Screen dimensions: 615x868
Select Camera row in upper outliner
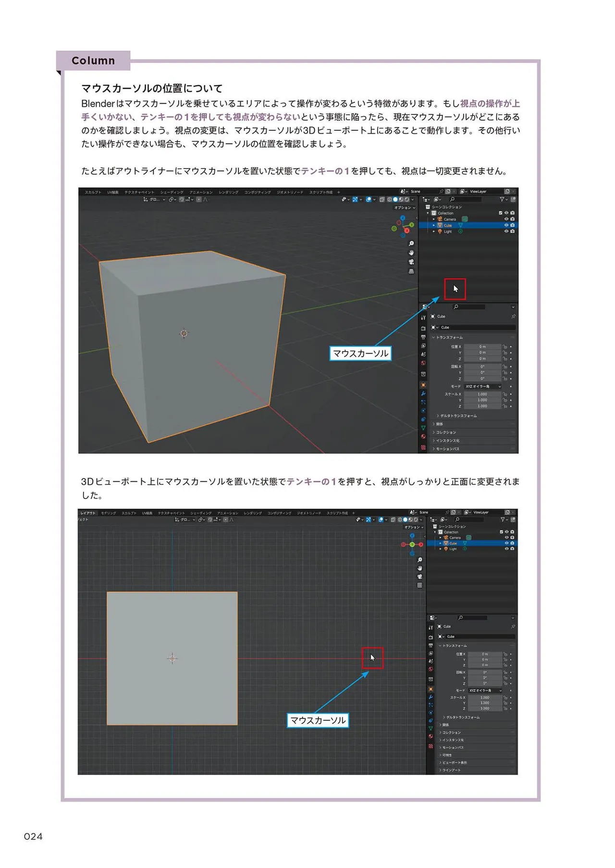[x=468, y=219]
